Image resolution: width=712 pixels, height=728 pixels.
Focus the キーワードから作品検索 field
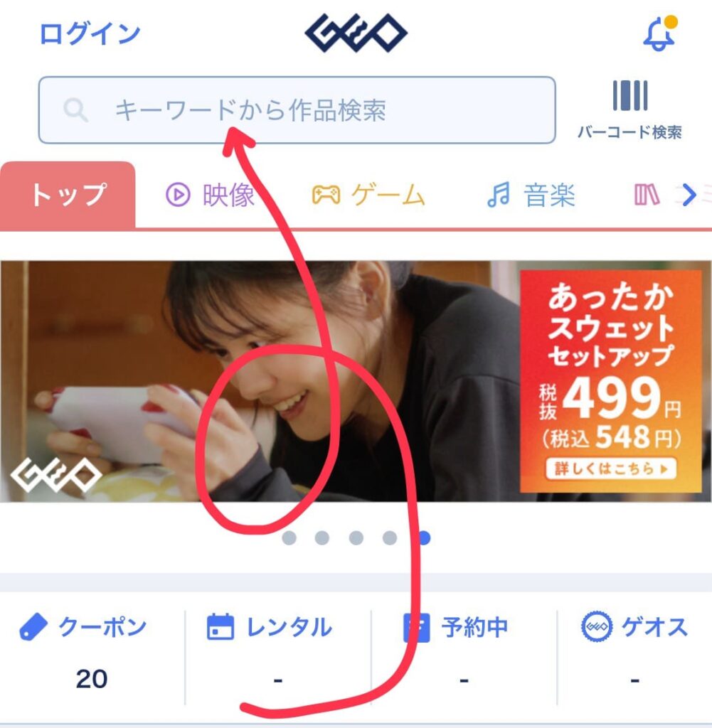[x=297, y=110]
